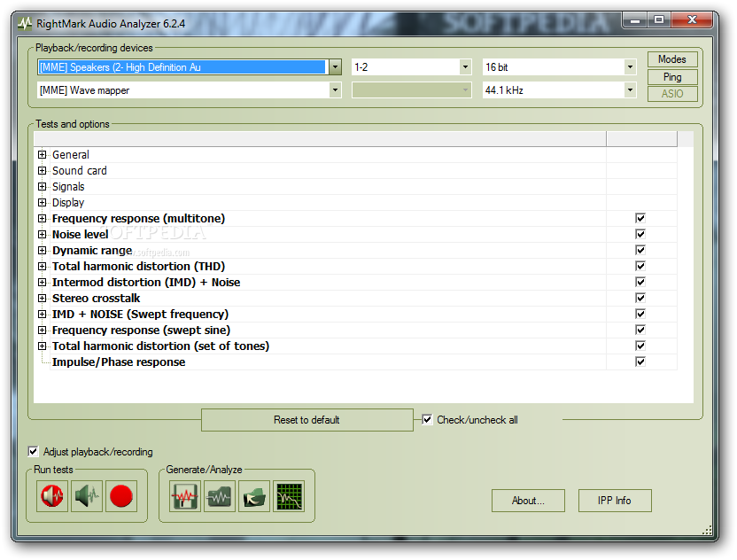
Task: Select the General tree label
Action: point(71,155)
